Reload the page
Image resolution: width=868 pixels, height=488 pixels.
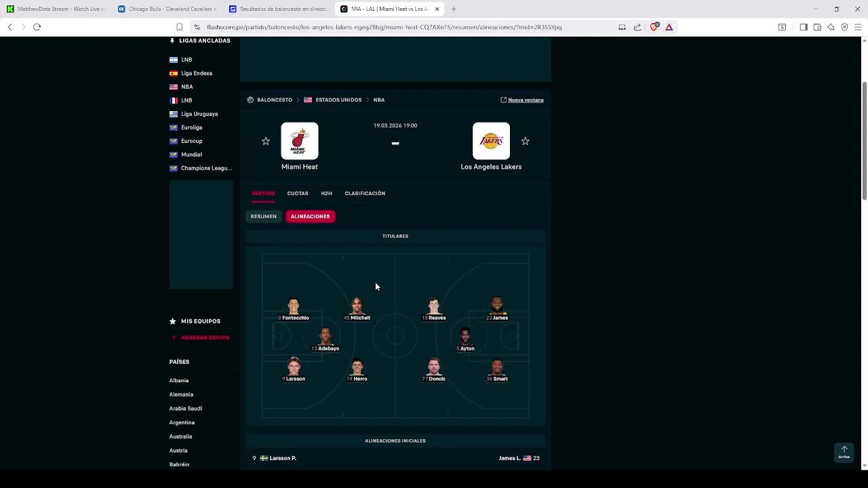[37, 27]
